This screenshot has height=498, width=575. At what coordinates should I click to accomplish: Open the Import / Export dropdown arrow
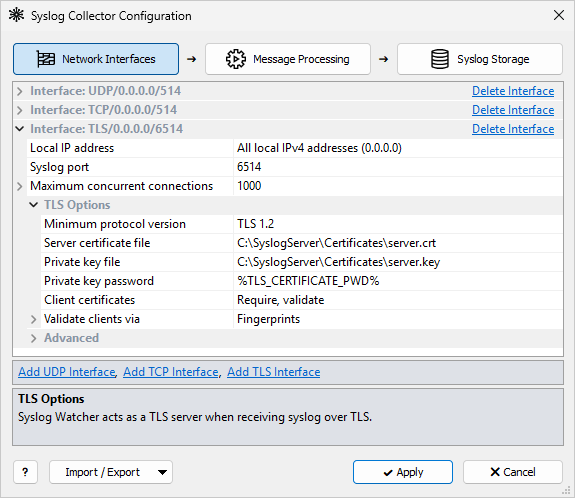162,472
